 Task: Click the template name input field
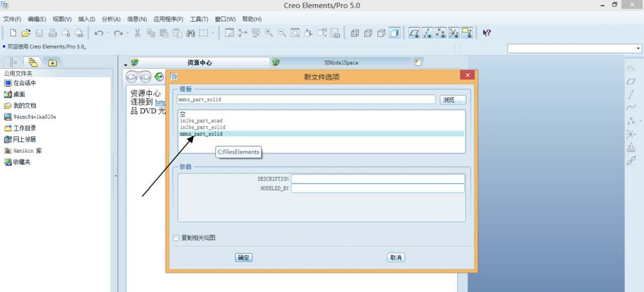pyautogui.click(x=306, y=100)
